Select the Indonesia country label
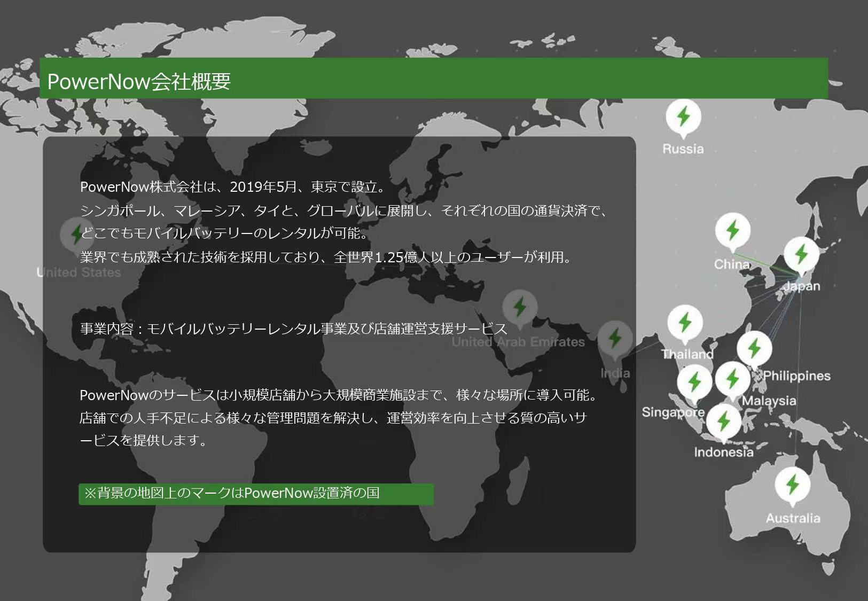Viewport: 868px width, 601px height. pos(724,452)
